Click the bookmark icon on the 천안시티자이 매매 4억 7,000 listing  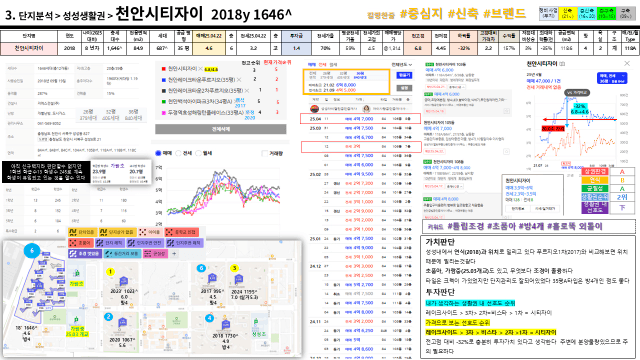point(506,151)
